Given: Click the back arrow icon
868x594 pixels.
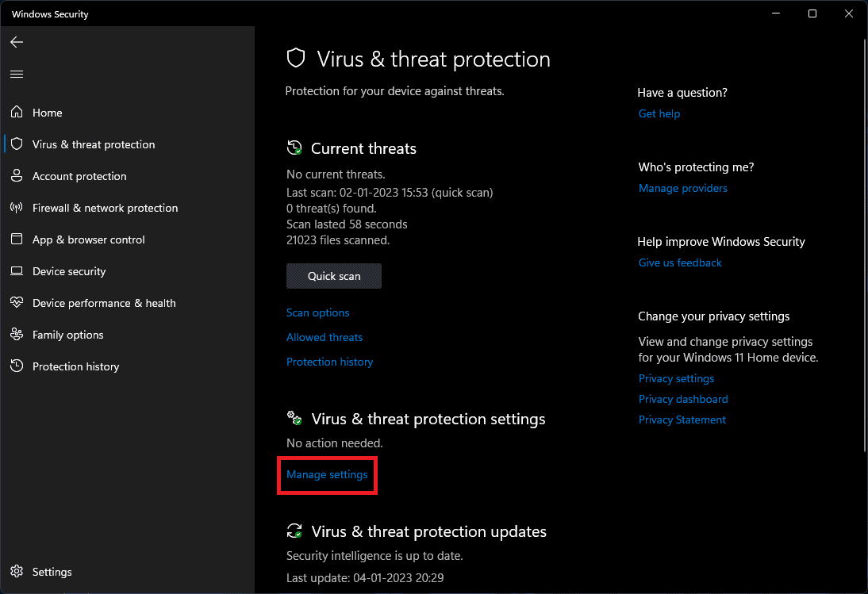Looking at the screenshot, I should (17, 42).
